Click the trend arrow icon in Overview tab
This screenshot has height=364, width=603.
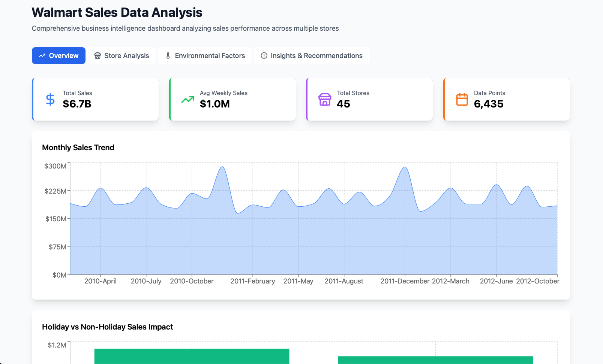click(42, 55)
